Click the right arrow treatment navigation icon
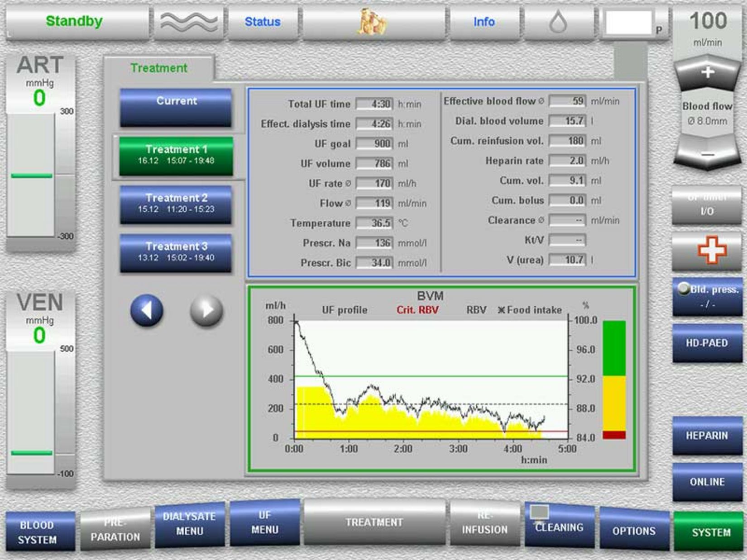This screenshot has width=747, height=560. coord(206,311)
